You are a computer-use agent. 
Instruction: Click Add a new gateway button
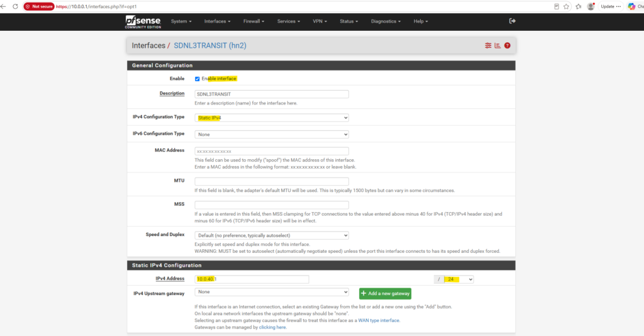coord(386,294)
